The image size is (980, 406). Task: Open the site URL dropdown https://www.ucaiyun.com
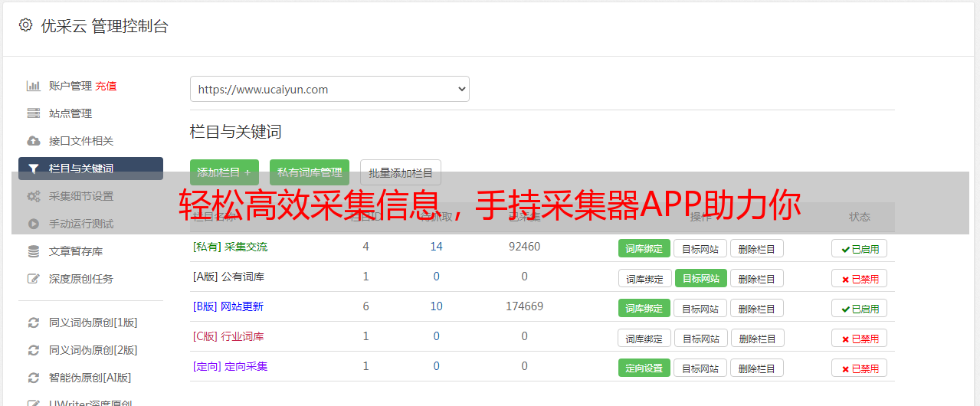click(x=329, y=89)
